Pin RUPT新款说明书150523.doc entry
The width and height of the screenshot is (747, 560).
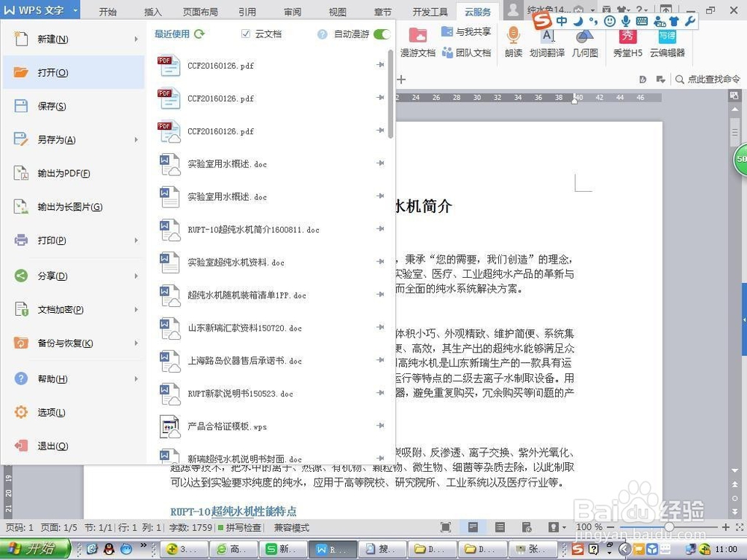click(x=380, y=393)
